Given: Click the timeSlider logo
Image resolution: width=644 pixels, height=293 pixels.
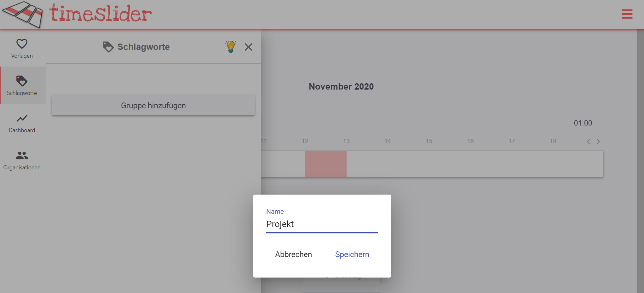Looking at the screenshot, I should 77,14.
